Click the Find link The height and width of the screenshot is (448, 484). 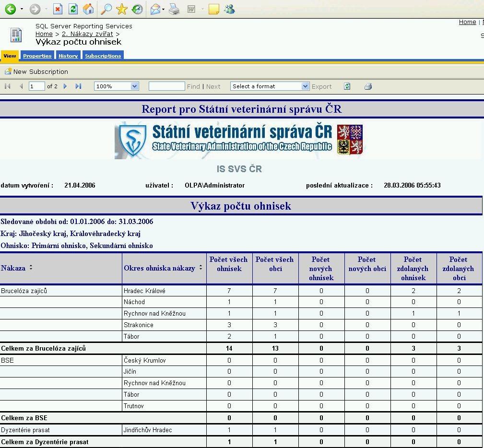193,86
